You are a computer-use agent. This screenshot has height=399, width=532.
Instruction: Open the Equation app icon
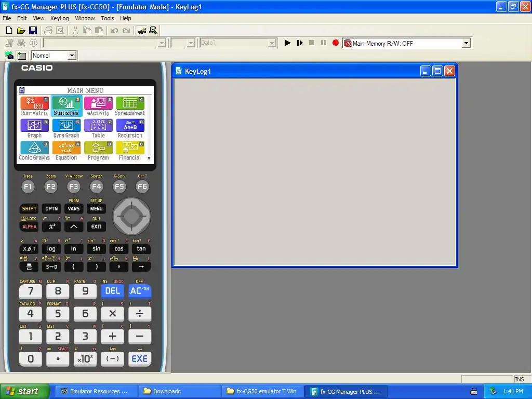[66, 151]
